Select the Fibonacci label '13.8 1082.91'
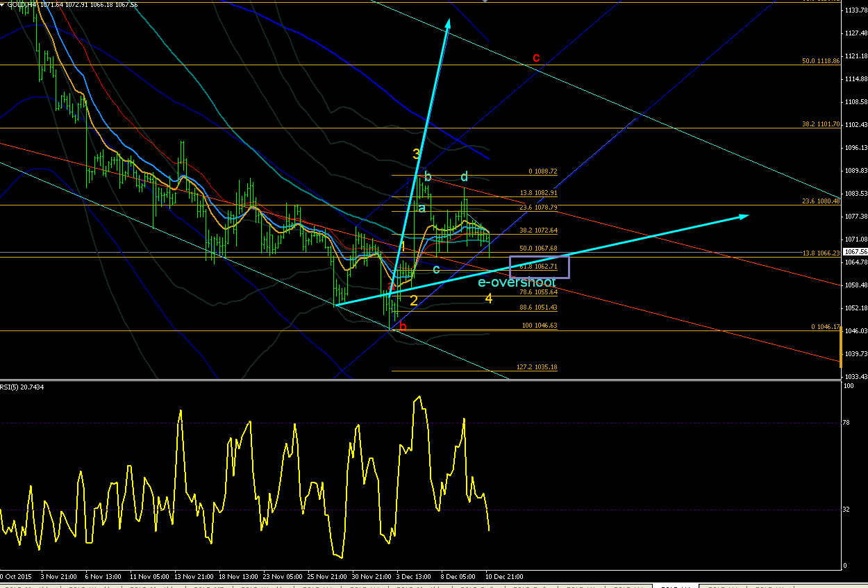 coord(539,193)
